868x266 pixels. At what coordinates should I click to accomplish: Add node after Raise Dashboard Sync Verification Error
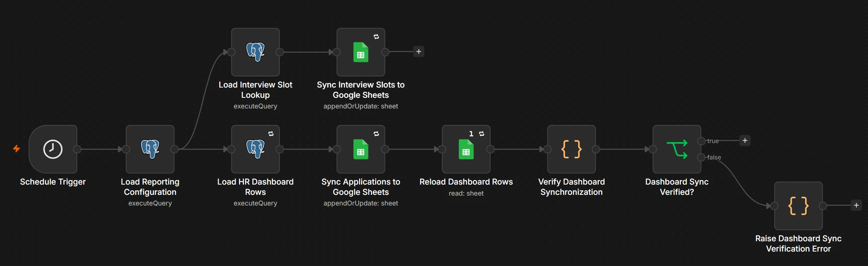(856, 205)
